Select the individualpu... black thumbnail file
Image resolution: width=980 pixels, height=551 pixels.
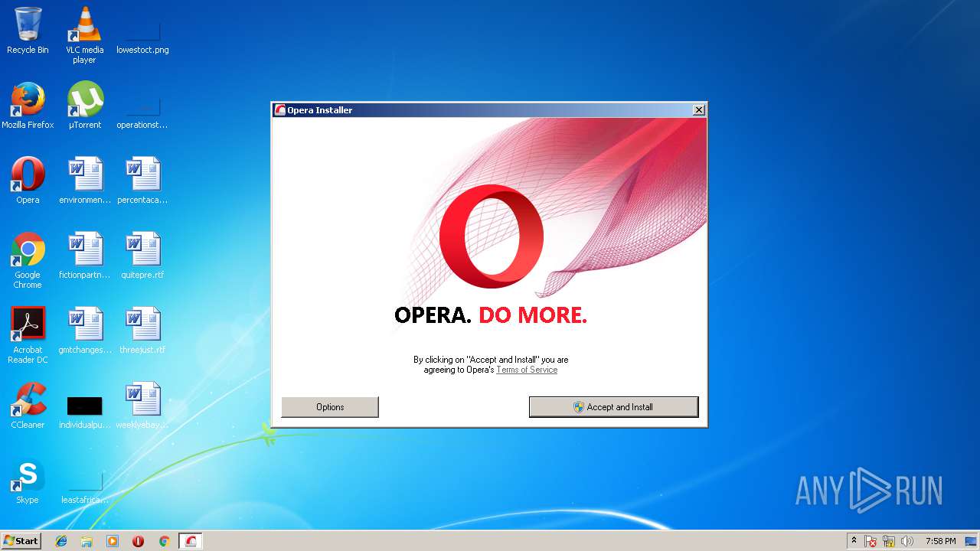coord(84,412)
